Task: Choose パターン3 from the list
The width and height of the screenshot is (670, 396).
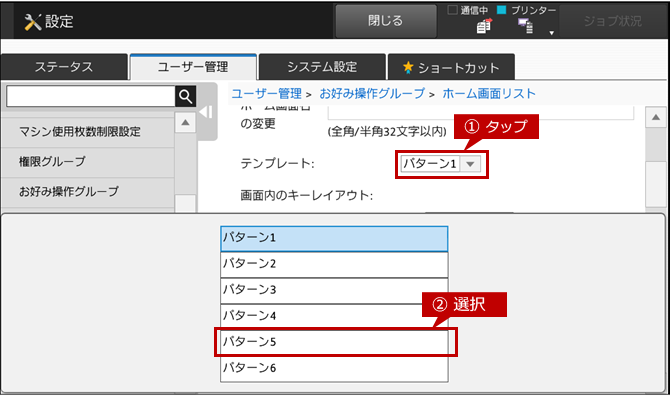Action: click(x=334, y=290)
